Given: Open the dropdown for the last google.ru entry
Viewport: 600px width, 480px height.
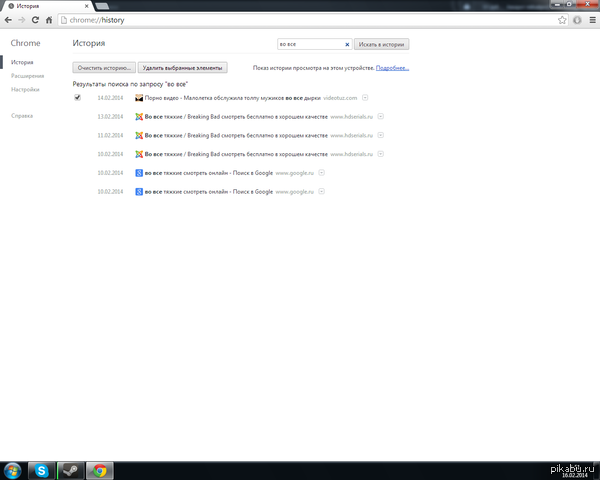Looking at the screenshot, I should coord(321,191).
